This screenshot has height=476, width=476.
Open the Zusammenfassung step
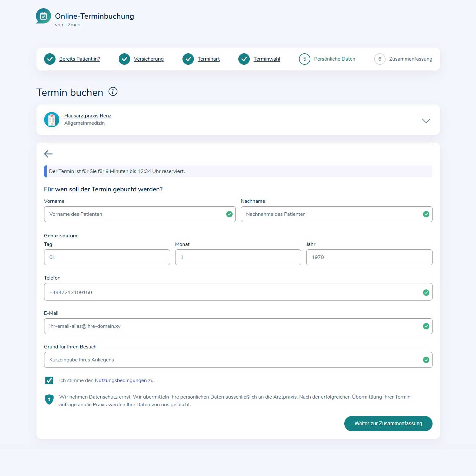tap(410, 59)
